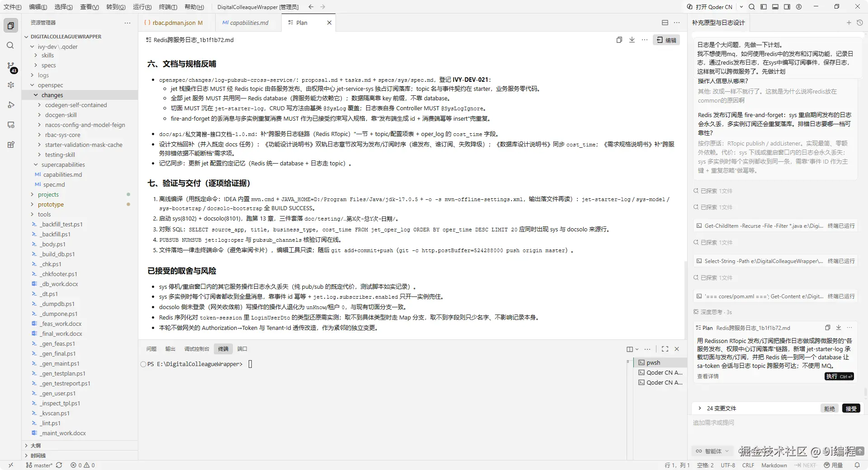The image size is (868, 470).
Task: Start a new chat with plus icon
Action: pos(849,23)
